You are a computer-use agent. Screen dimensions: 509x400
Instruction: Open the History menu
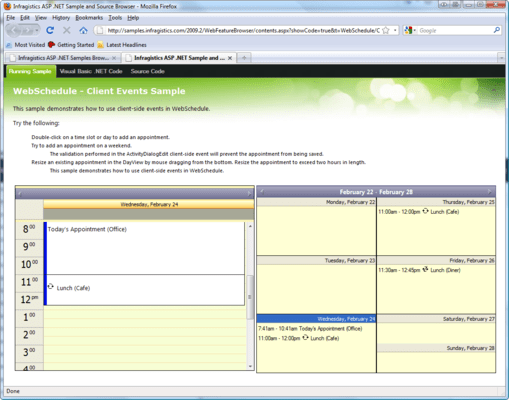click(x=61, y=18)
